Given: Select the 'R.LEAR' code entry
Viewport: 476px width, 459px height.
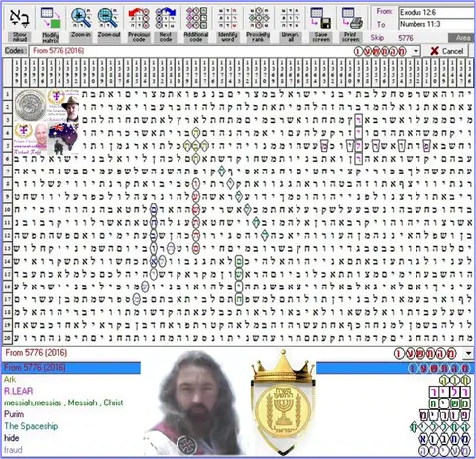Looking at the screenshot, I should coord(19,391).
